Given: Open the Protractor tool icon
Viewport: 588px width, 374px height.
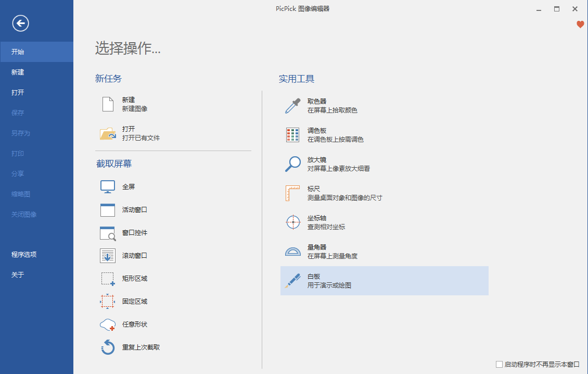Looking at the screenshot, I should [x=293, y=252].
